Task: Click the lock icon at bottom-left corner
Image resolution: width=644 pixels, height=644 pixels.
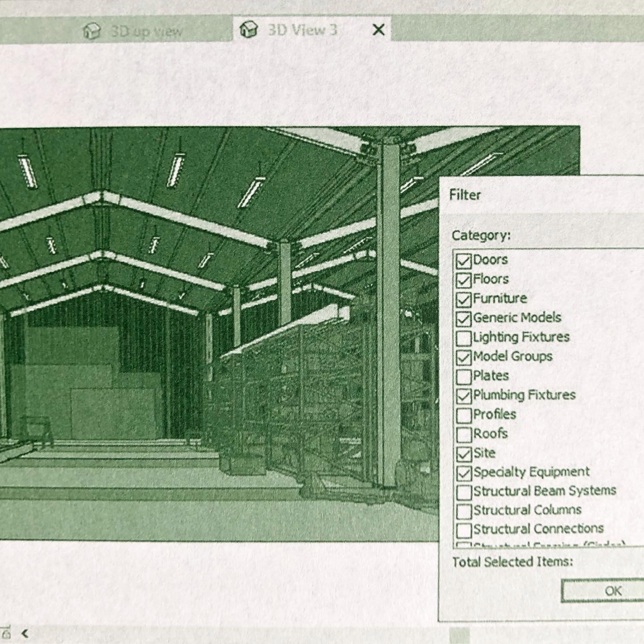Action: click(6, 633)
